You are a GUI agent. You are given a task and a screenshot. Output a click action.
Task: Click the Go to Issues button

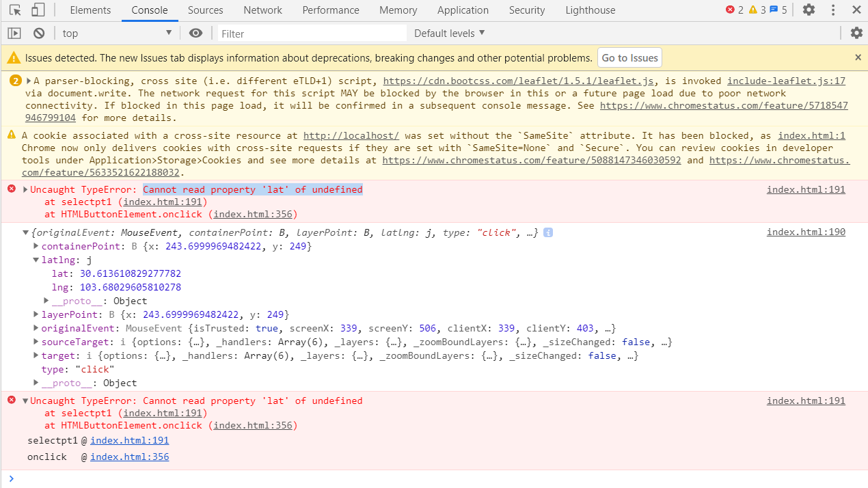[629, 58]
